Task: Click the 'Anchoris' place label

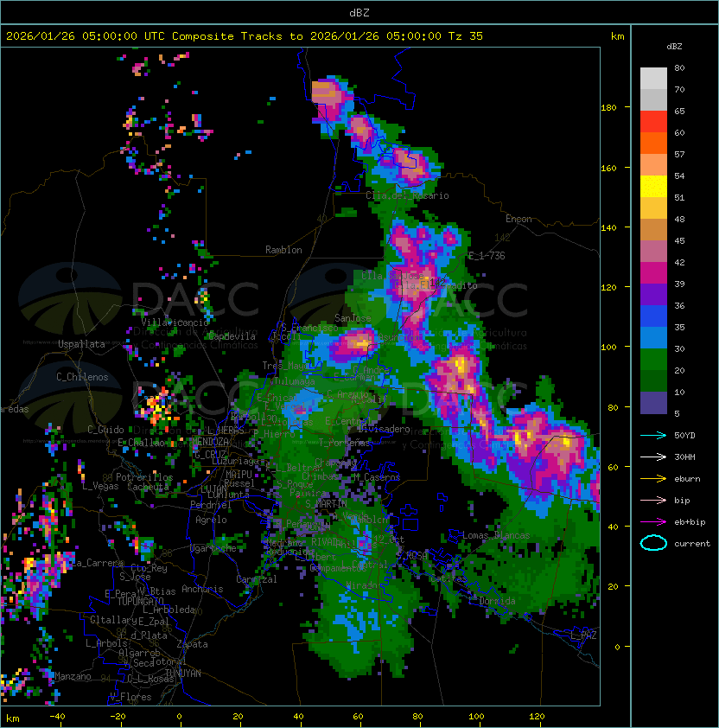Action: (202, 589)
